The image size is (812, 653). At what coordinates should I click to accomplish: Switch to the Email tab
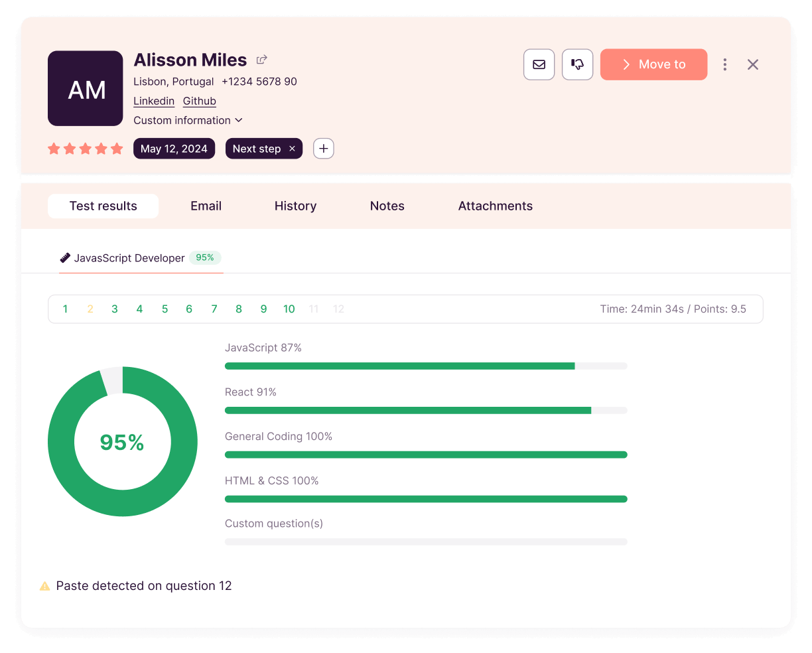206,206
